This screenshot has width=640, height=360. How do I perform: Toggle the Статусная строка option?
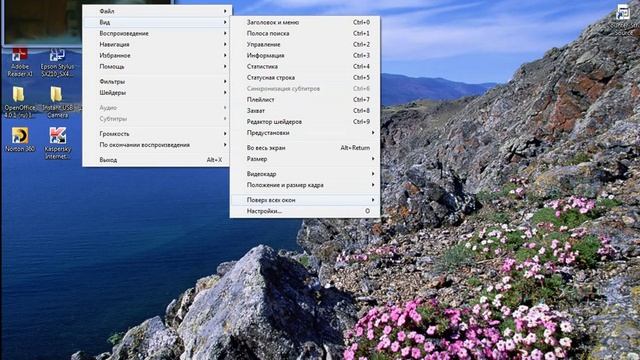(x=305, y=77)
